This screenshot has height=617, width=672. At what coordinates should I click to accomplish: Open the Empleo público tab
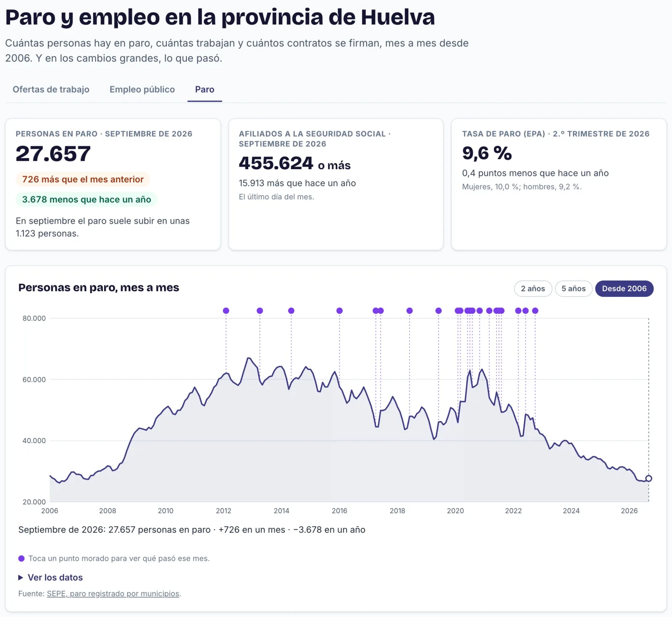pyautogui.click(x=142, y=89)
